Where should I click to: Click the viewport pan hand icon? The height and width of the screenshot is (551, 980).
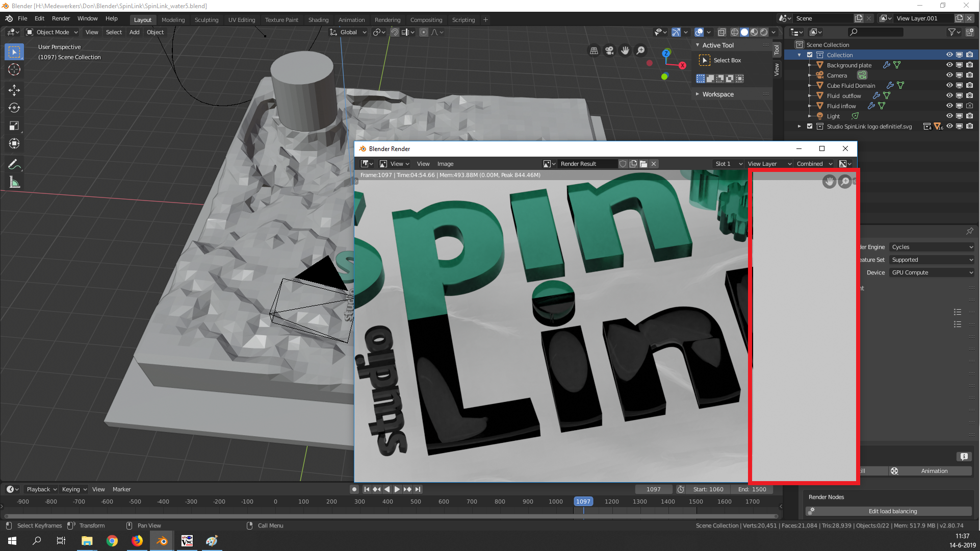(625, 51)
